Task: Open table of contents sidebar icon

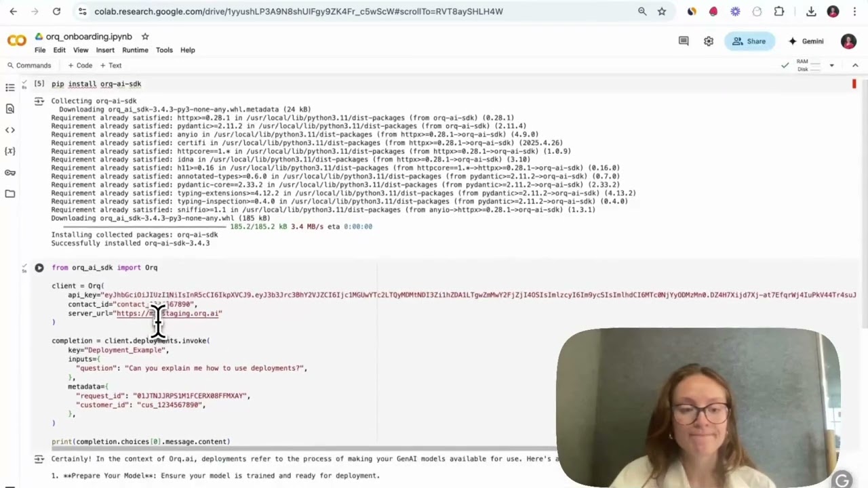Action: (10, 87)
